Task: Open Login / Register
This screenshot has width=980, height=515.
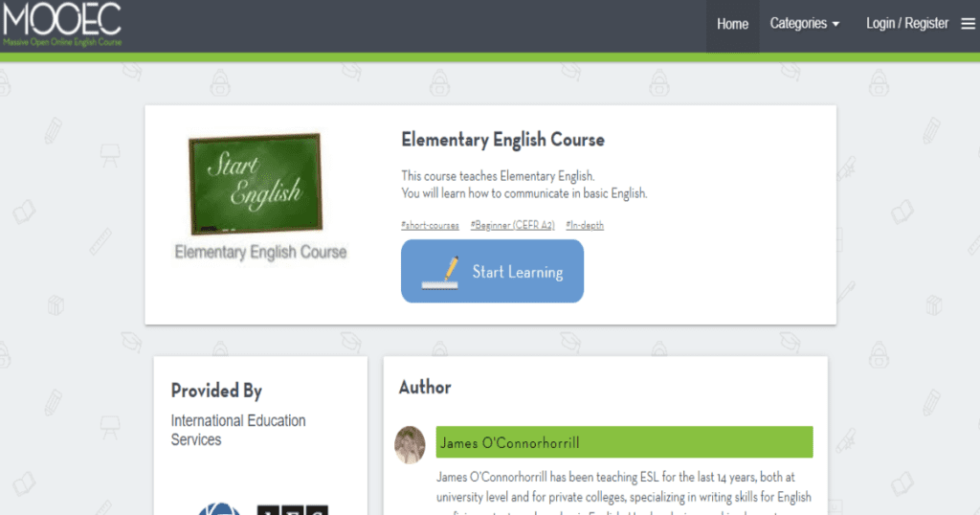Action: point(907,24)
